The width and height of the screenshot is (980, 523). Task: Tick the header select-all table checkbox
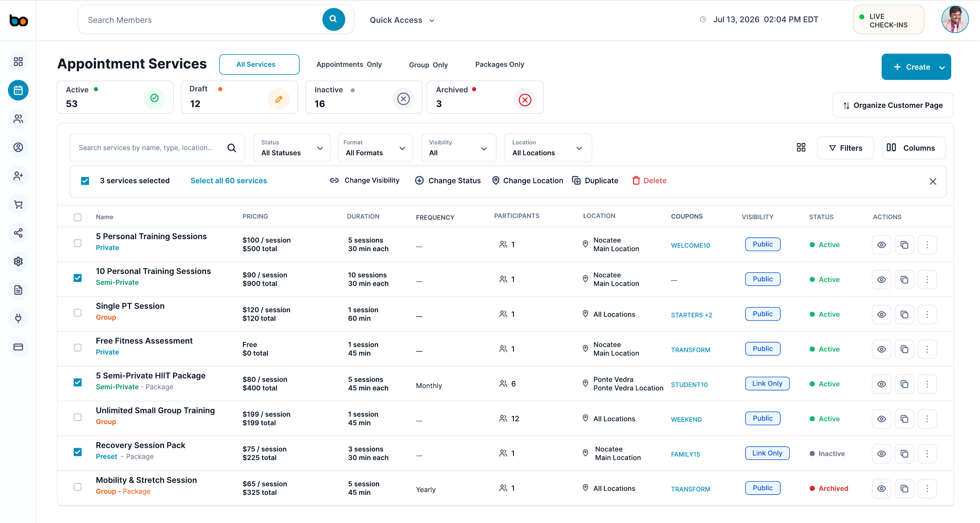pyautogui.click(x=78, y=217)
